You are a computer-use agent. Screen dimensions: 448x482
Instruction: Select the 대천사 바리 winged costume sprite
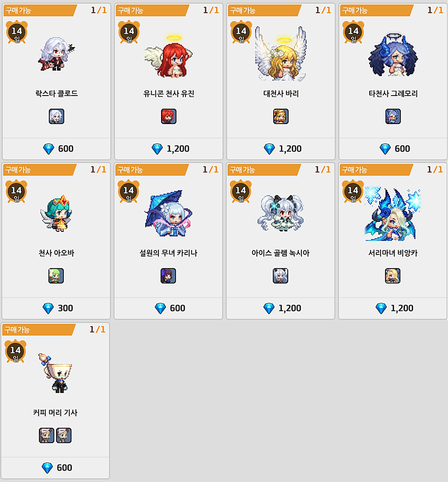tap(281, 54)
